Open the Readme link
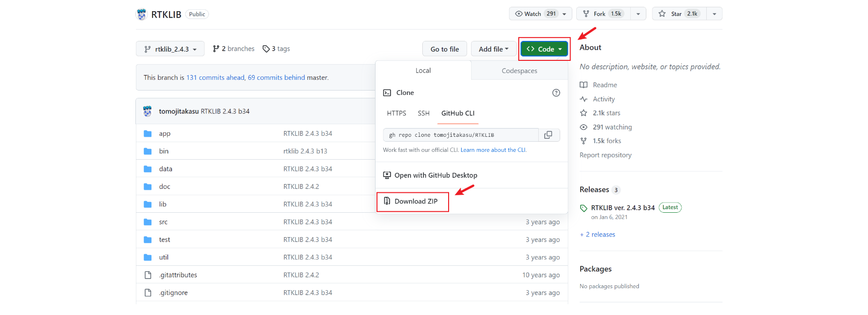 pos(605,85)
